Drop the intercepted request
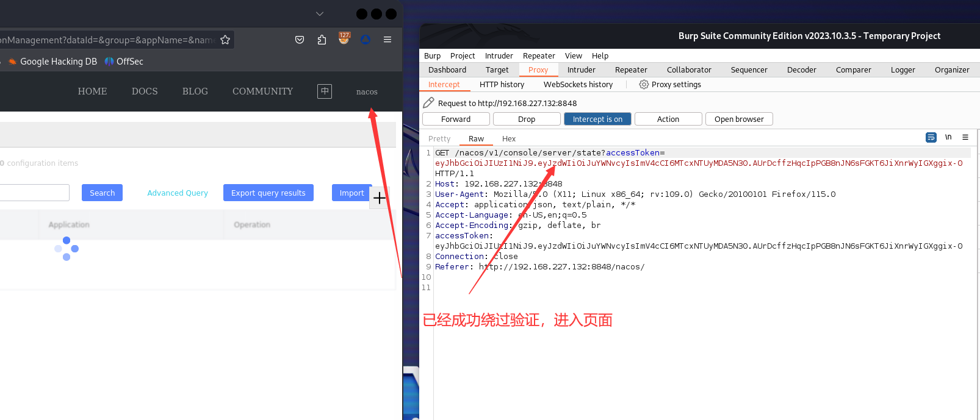The image size is (980, 420). coord(527,119)
